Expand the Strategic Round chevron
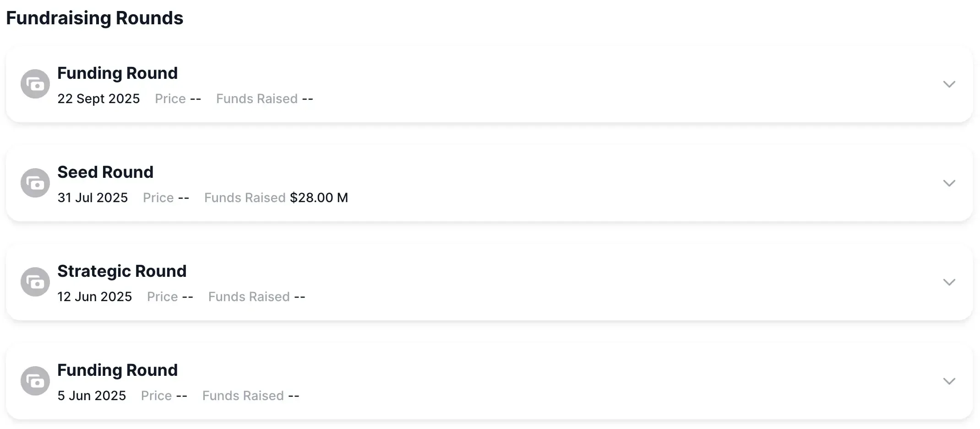The image size is (980, 429). 949,282
